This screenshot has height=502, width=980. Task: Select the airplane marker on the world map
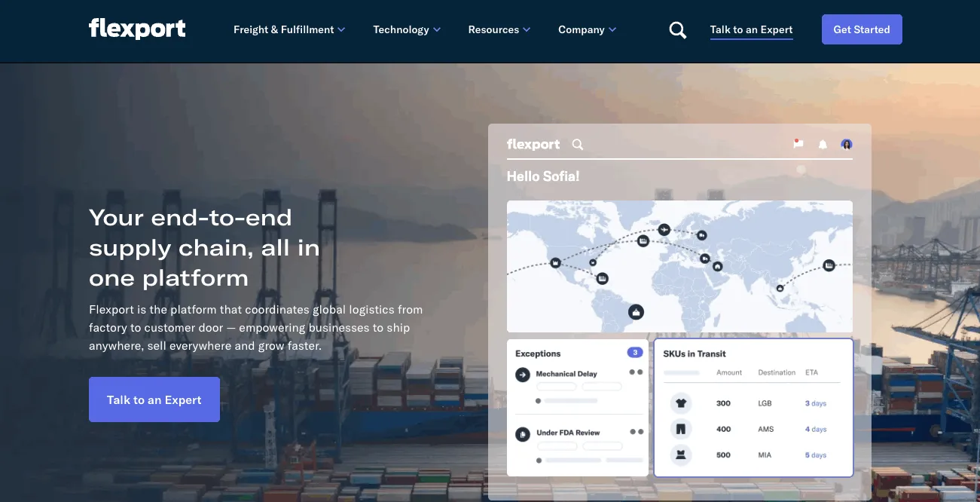point(664,229)
